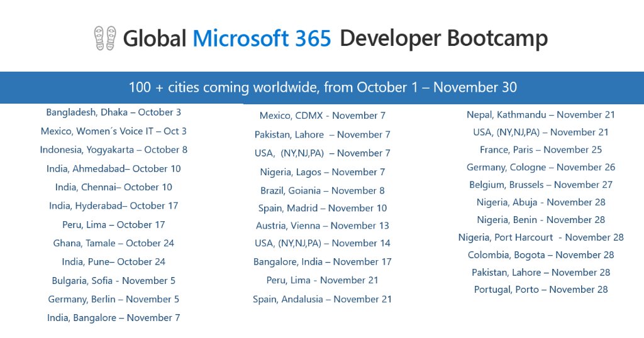644x338 pixels.
Task: Select 'India, Hyderabad– October 17' entry
Action: 113,206
